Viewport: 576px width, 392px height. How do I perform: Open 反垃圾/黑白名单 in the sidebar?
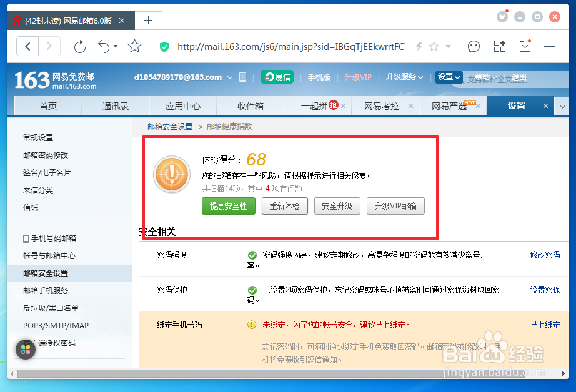click(51, 308)
